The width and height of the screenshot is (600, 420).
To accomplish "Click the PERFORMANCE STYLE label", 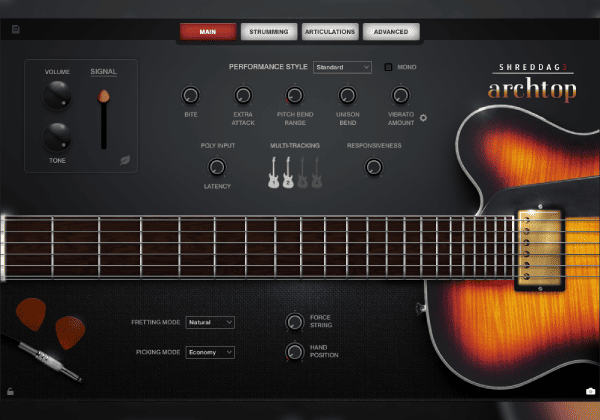I will coord(268,67).
